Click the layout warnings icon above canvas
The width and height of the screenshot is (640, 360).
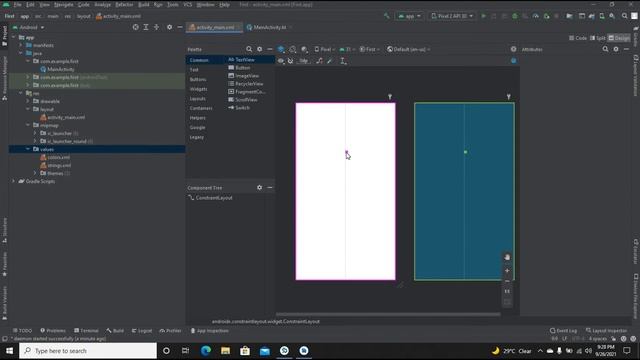tap(513, 61)
